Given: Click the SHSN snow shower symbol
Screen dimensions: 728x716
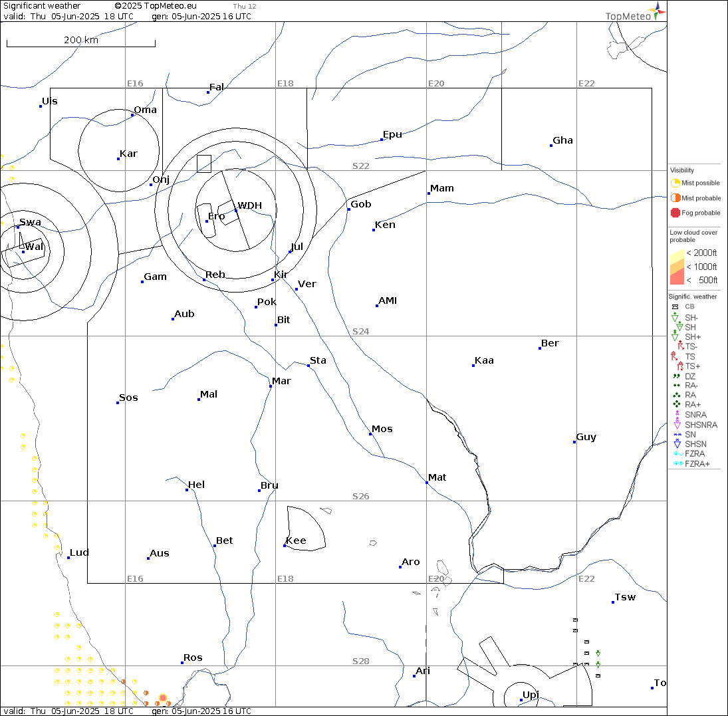Looking at the screenshot, I should (x=677, y=443).
